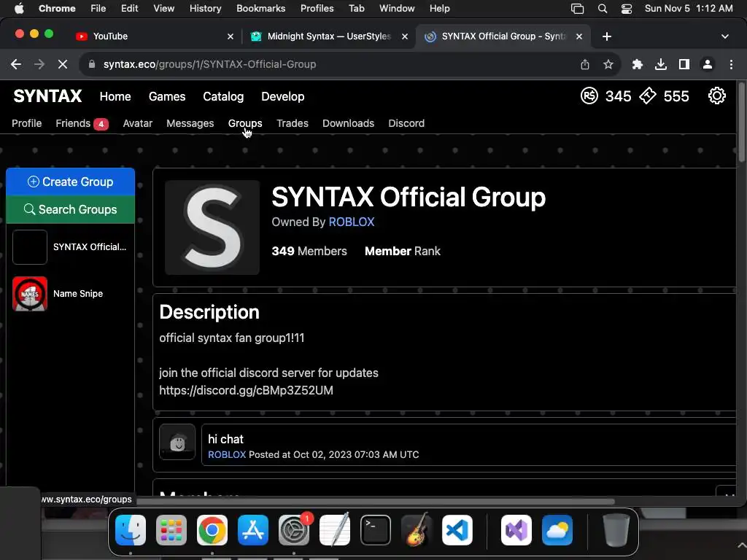747x560 pixels.
Task: Go to Home page
Action: pyautogui.click(x=115, y=97)
